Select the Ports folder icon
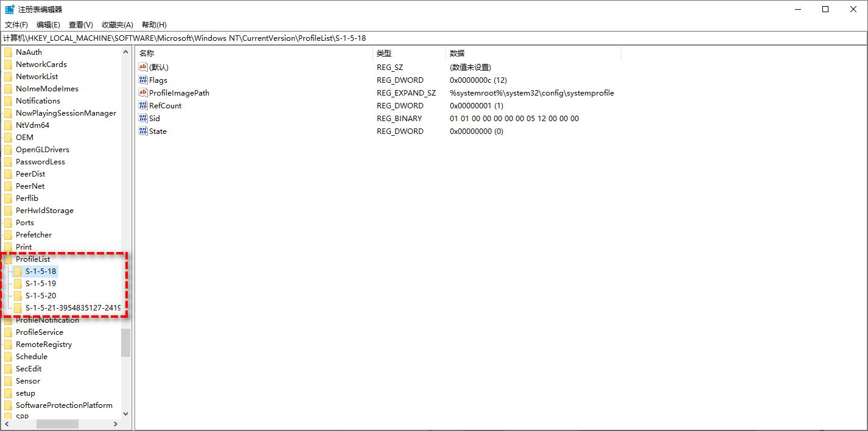 (8, 223)
